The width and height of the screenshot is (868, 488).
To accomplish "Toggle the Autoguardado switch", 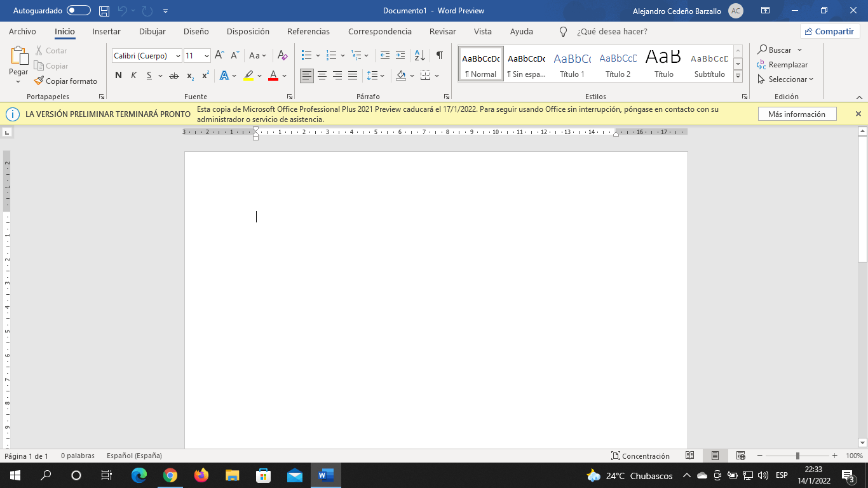I will click(79, 11).
